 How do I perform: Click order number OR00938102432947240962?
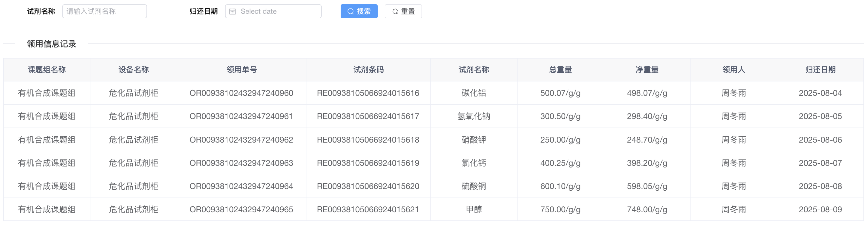coord(241,140)
